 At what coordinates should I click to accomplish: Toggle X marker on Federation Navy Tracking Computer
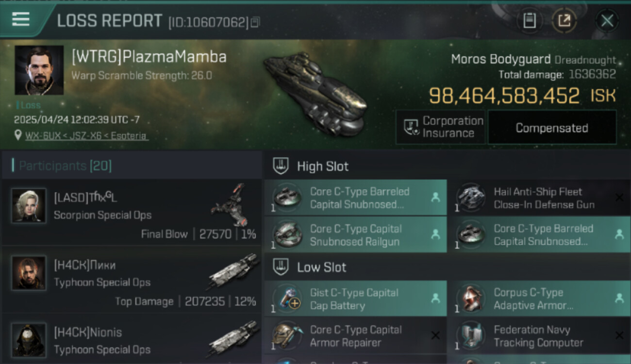click(619, 335)
